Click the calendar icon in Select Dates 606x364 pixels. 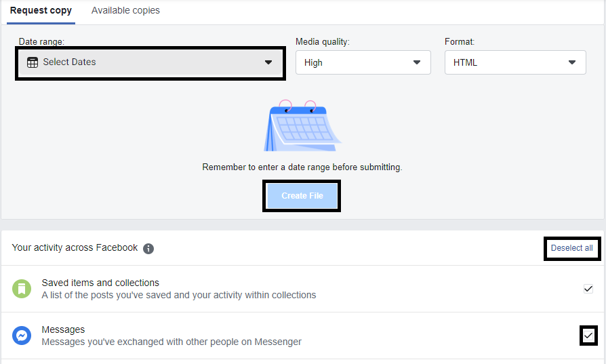coord(33,62)
